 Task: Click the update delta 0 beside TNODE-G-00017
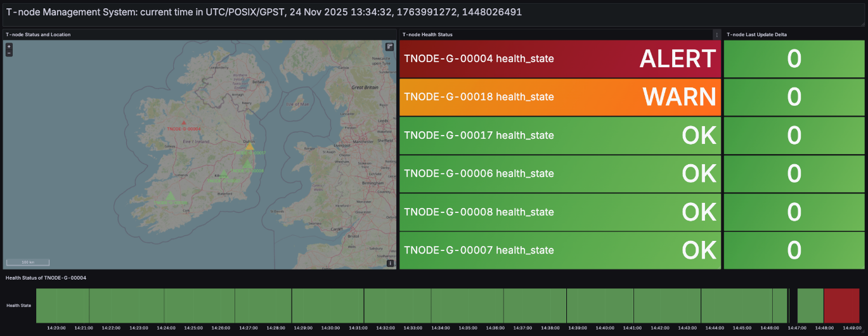tap(794, 135)
